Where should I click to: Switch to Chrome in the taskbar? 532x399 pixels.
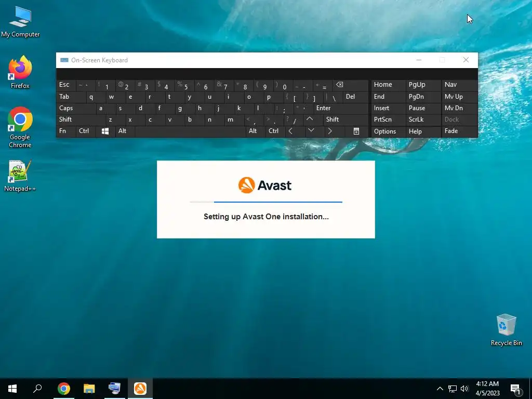click(64, 389)
